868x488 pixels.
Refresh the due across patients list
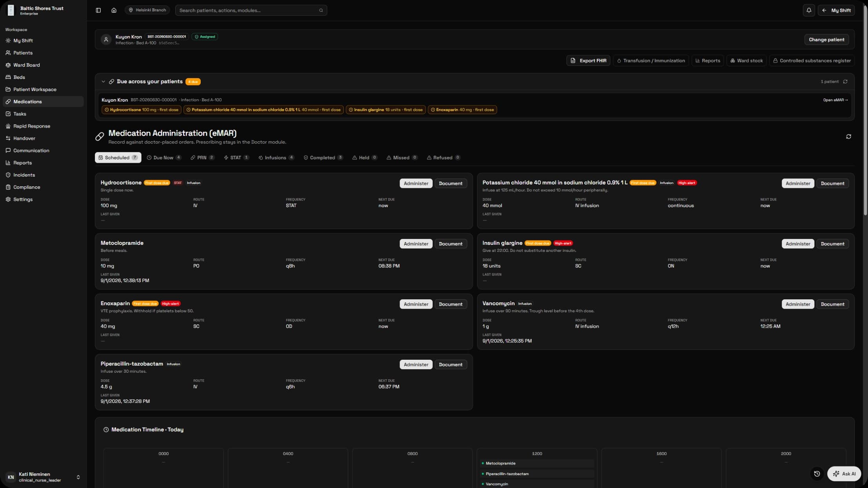(x=845, y=82)
